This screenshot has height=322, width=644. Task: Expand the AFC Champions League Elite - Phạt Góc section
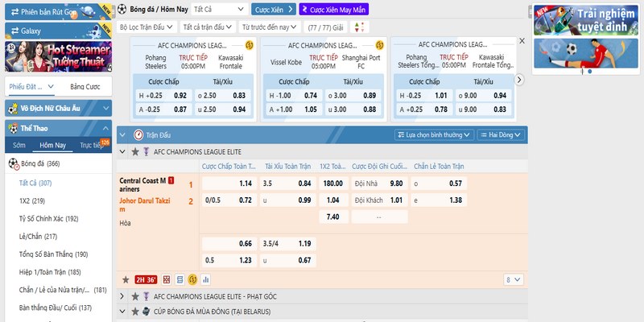point(123,296)
